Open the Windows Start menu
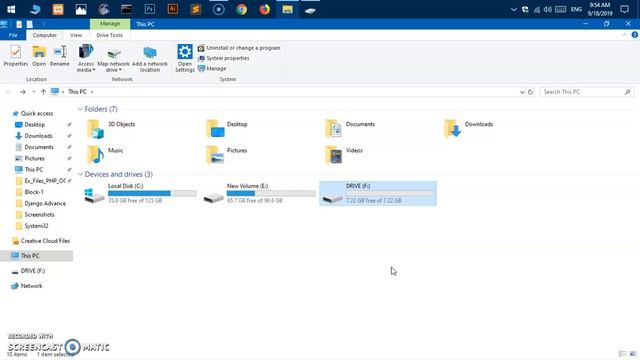The image size is (640, 360). click(x=11, y=9)
